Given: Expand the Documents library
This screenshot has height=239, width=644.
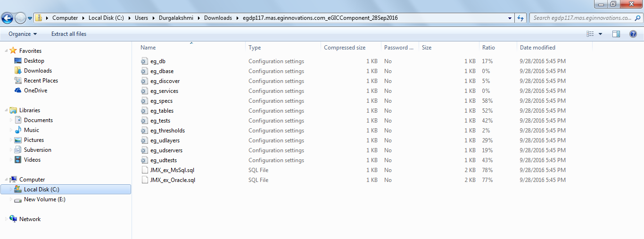Looking at the screenshot, I should pyautogui.click(x=12, y=120).
